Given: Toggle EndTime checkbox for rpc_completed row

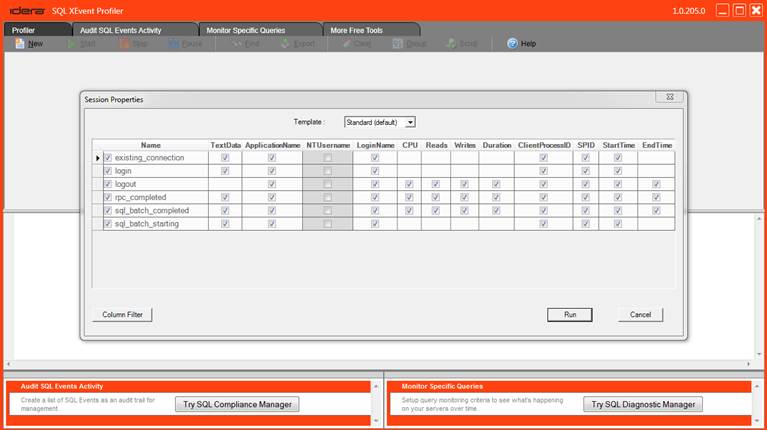Looking at the screenshot, I should click(656, 197).
